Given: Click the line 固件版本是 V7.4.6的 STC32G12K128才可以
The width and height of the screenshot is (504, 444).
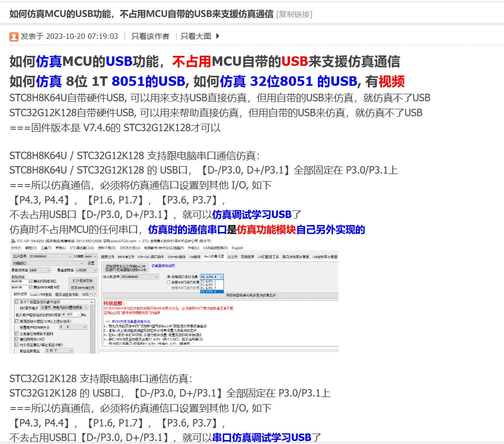Looking at the screenshot, I should (x=115, y=128).
